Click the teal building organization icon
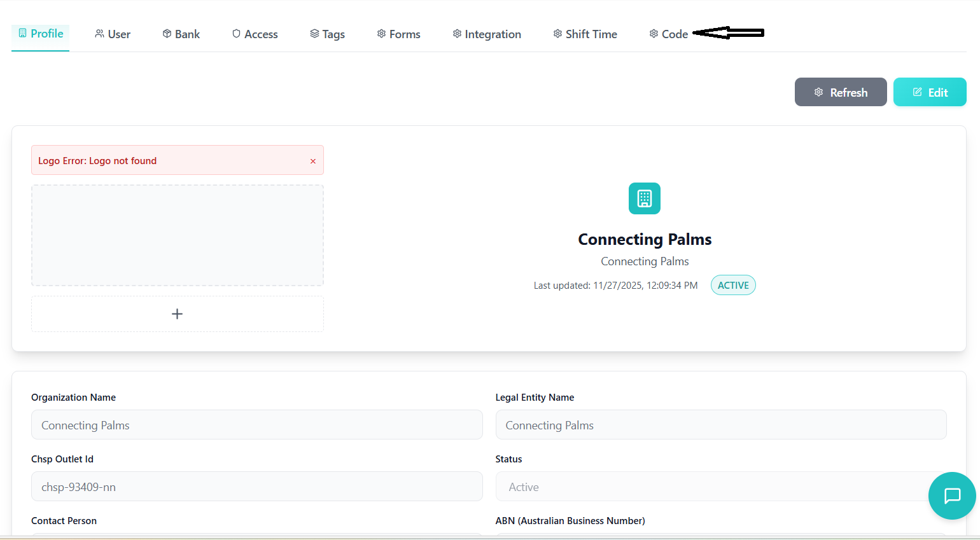This screenshot has height=540, width=980. [x=644, y=198]
